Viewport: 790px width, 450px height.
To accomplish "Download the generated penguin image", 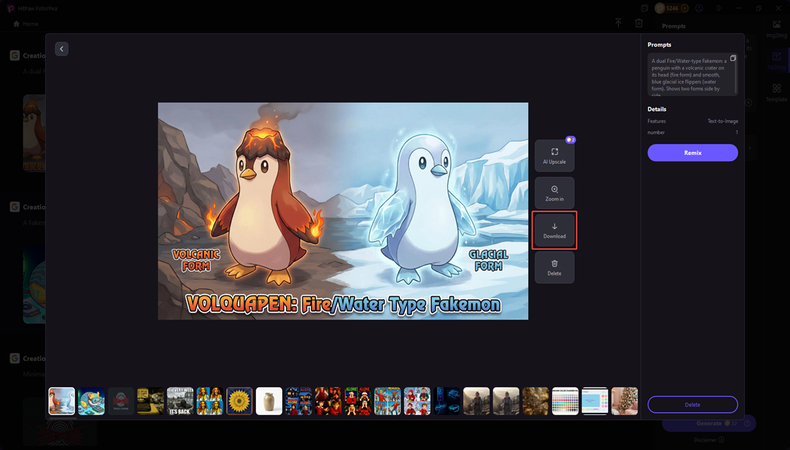I will click(x=554, y=230).
